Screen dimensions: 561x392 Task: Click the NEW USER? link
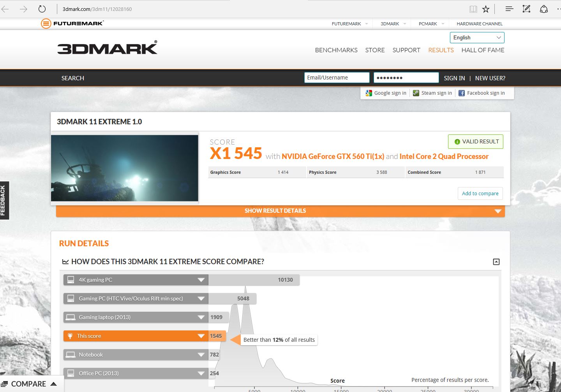tap(490, 78)
